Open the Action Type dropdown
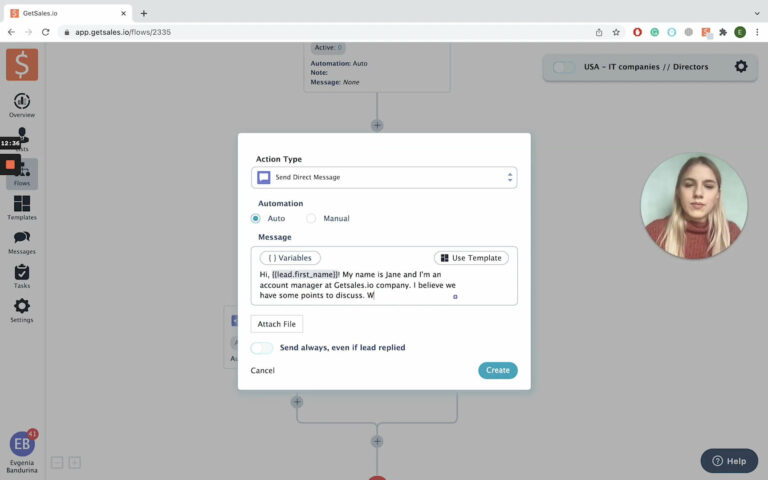 [384, 177]
